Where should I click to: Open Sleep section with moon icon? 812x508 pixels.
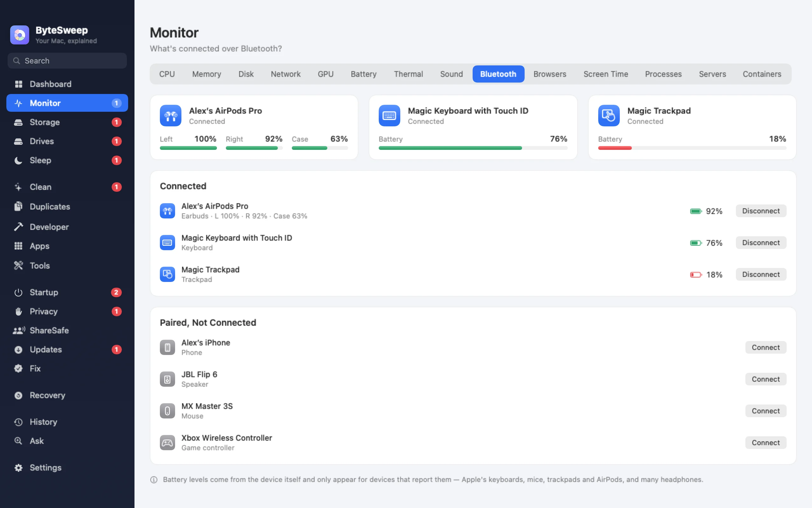pyautogui.click(x=67, y=160)
